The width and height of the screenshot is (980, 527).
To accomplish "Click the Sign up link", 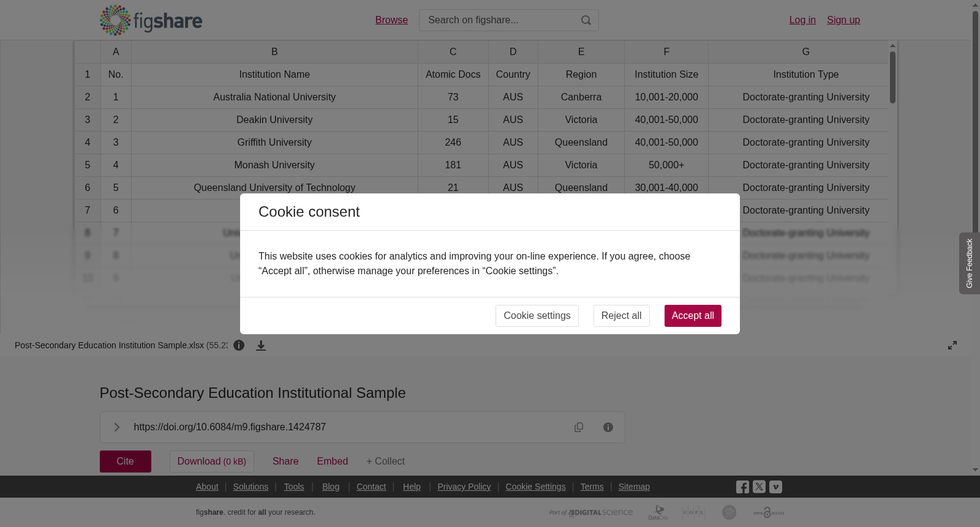I will (843, 20).
